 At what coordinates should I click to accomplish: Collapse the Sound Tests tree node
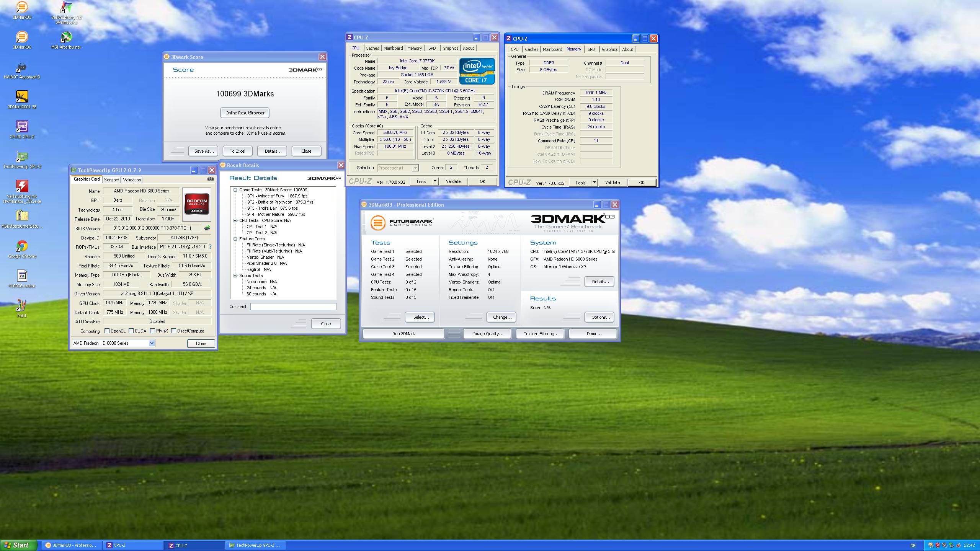235,275
